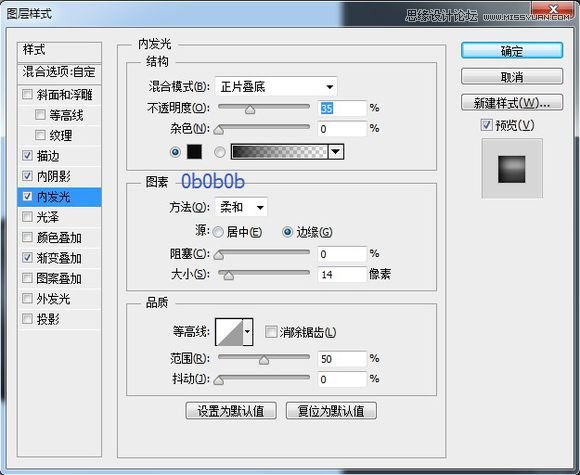Click 新建样式(W)... button

(512, 102)
